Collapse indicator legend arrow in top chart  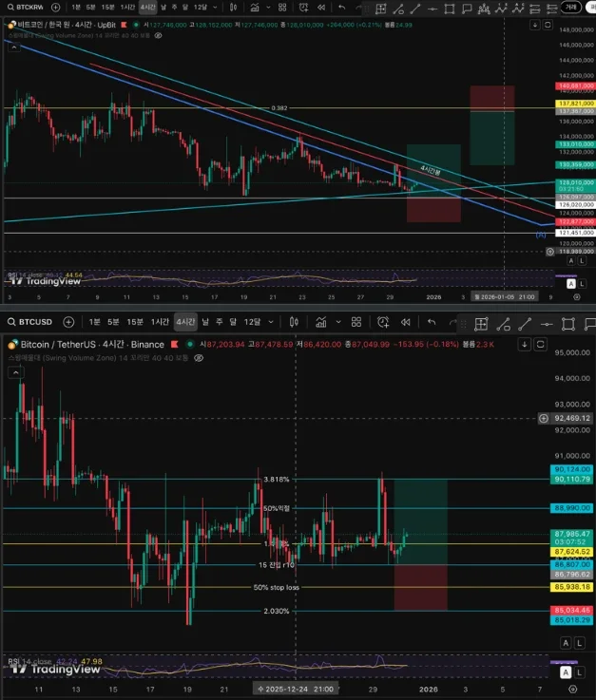pos(14,47)
